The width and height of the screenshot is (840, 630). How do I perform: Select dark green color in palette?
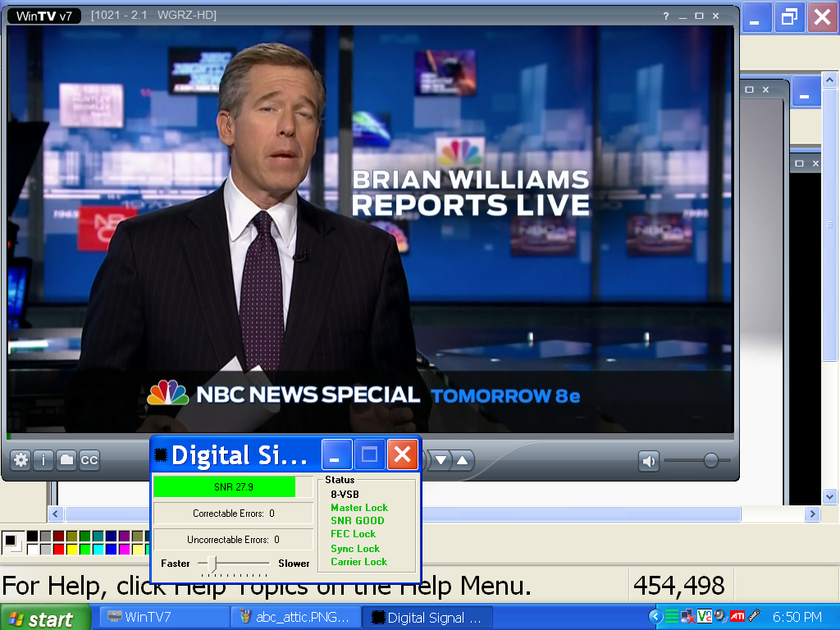click(x=84, y=536)
